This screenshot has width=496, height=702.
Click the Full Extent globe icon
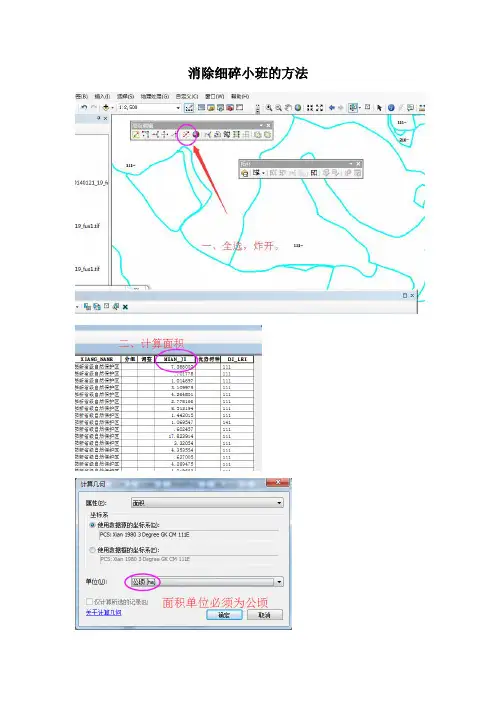[298, 107]
